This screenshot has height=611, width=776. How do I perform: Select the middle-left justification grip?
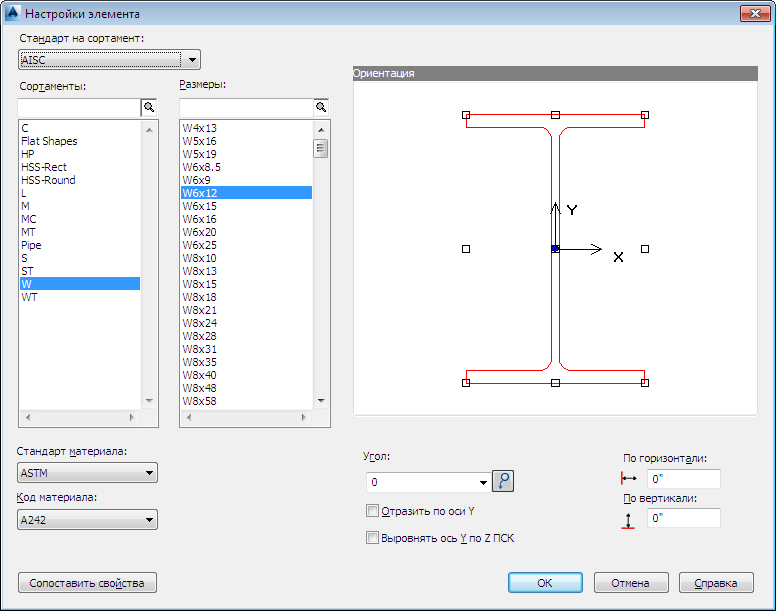(x=466, y=249)
